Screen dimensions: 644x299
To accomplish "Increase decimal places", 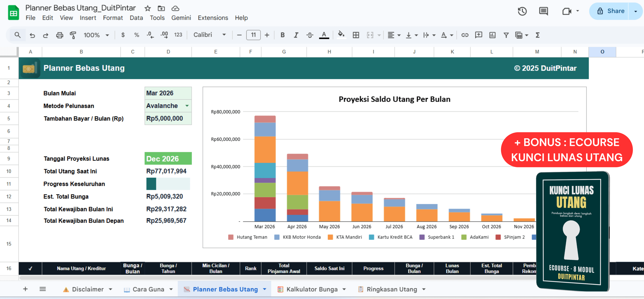I will coord(164,35).
